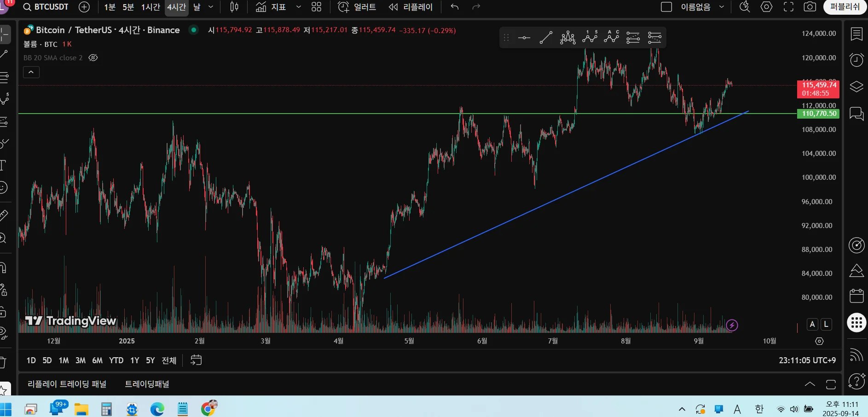Toggle lock all drawings padlock
The height and width of the screenshot is (417, 868).
[3, 312]
